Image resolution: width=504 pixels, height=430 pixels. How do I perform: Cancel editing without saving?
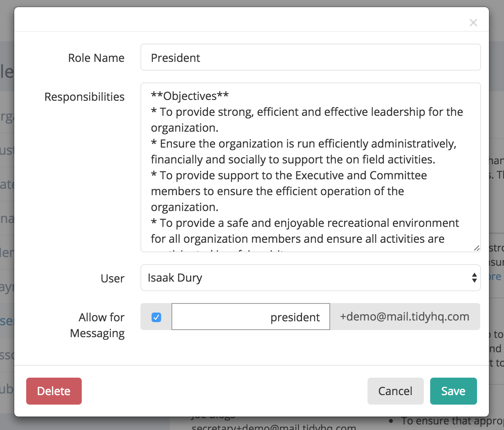point(395,391)
